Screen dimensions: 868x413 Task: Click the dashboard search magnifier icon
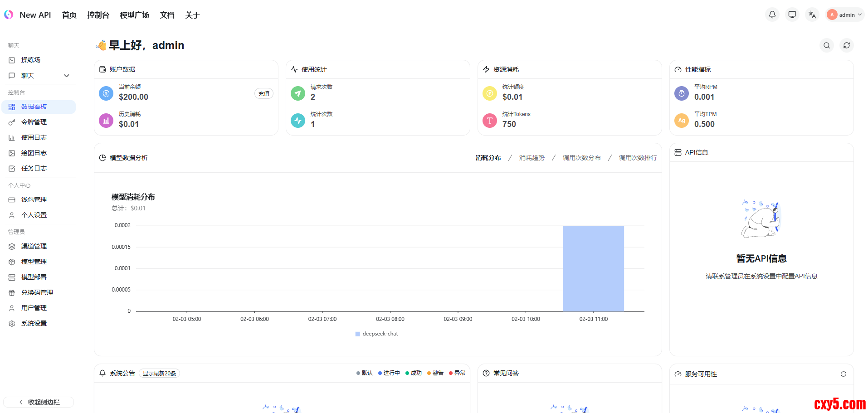(x=826, y=45)
